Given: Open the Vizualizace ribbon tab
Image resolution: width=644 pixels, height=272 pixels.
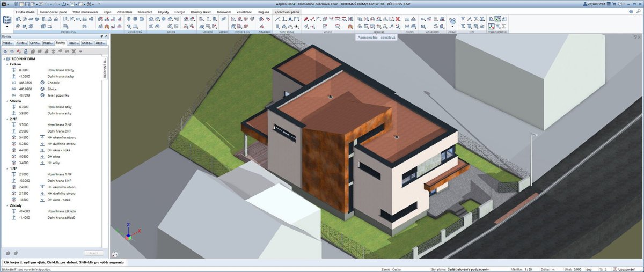Looking at the screenshot, I should 244,11.
